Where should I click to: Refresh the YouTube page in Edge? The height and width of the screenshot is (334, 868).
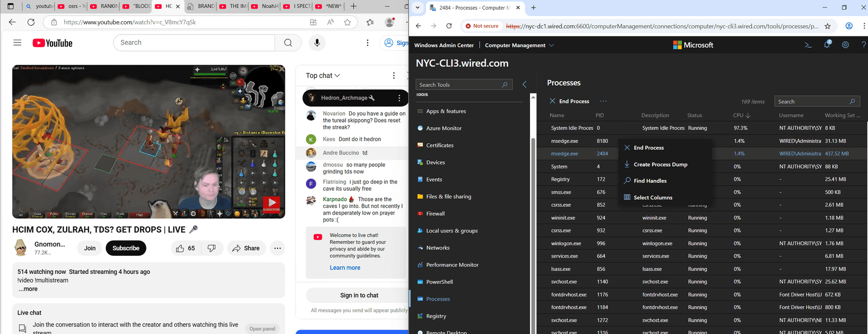(x=31, y=22)
